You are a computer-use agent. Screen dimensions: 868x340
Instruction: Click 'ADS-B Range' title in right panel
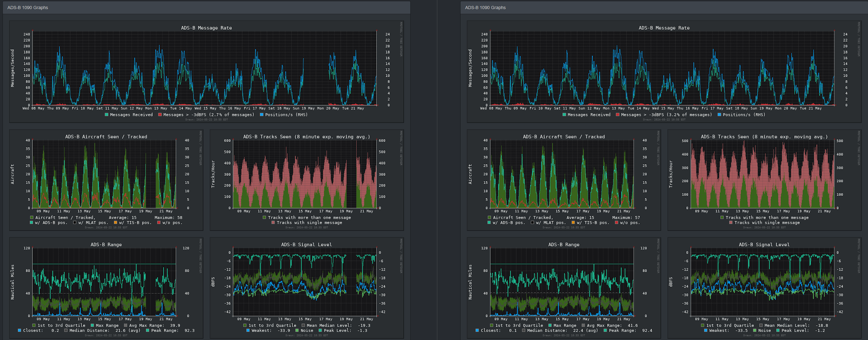[x=564, y=244]
